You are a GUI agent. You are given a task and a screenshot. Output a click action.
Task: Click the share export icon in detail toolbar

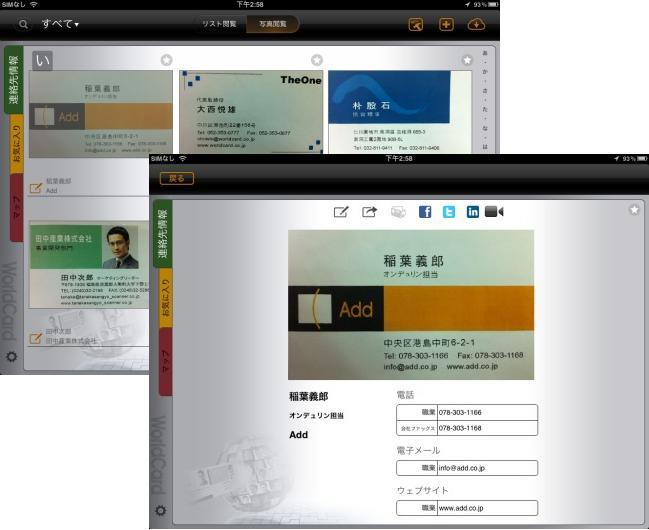click(369, 212)
